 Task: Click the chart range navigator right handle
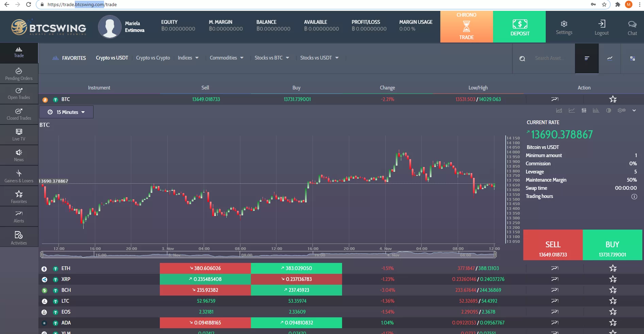(x=495, y=254)
